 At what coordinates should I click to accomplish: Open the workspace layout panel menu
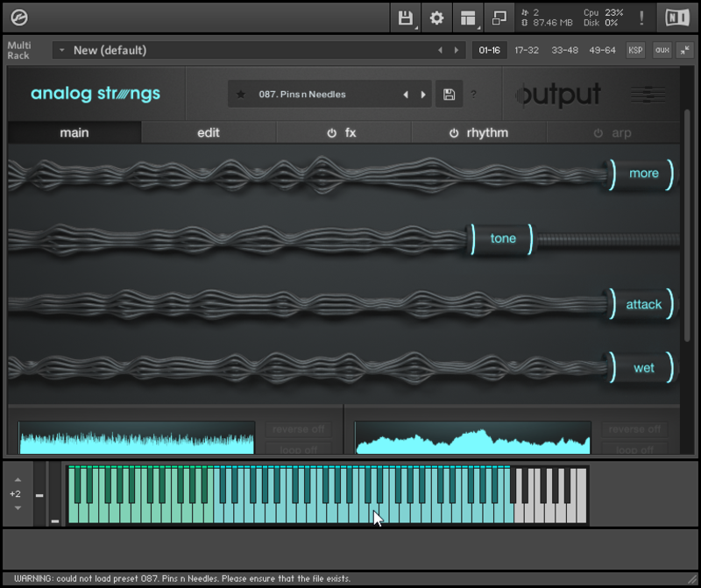coord(468,18)
